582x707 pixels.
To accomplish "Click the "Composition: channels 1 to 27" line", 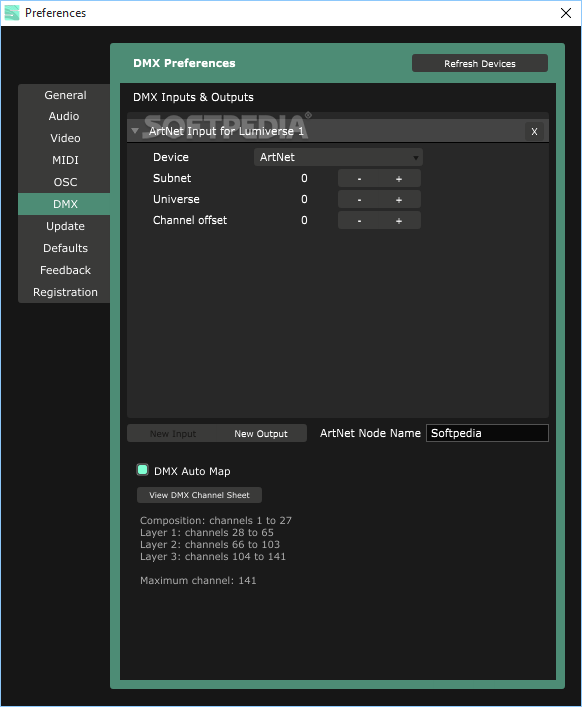I will (x=215, y=520).
